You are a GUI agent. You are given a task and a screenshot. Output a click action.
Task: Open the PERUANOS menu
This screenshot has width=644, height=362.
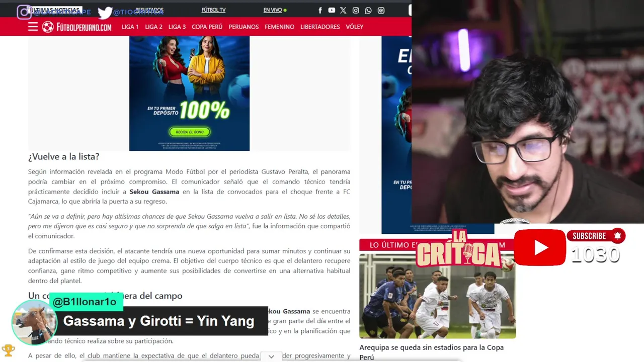244,27
